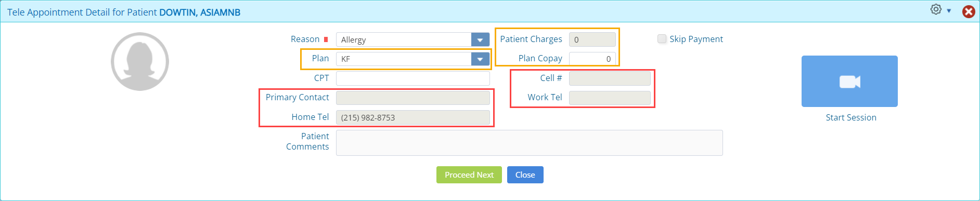Click the blue Close button
Screen dimensions: 980x201
tap(525, 175)
